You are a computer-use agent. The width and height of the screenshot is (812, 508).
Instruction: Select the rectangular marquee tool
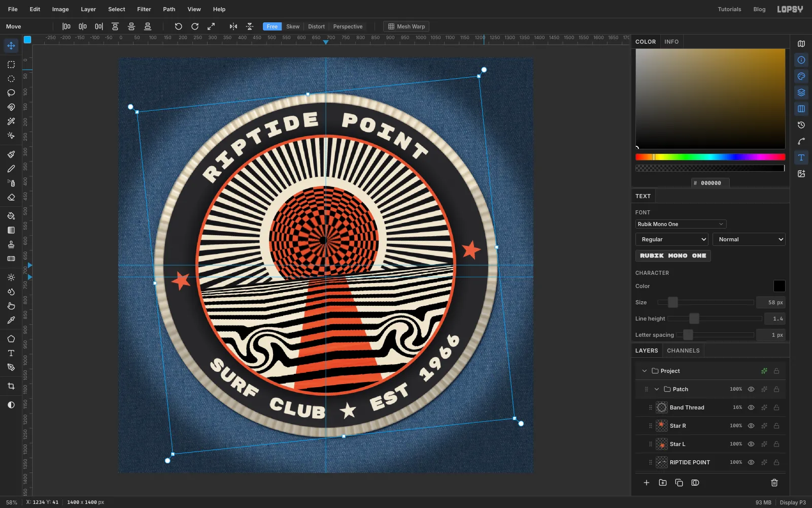[x=11, y=65]
